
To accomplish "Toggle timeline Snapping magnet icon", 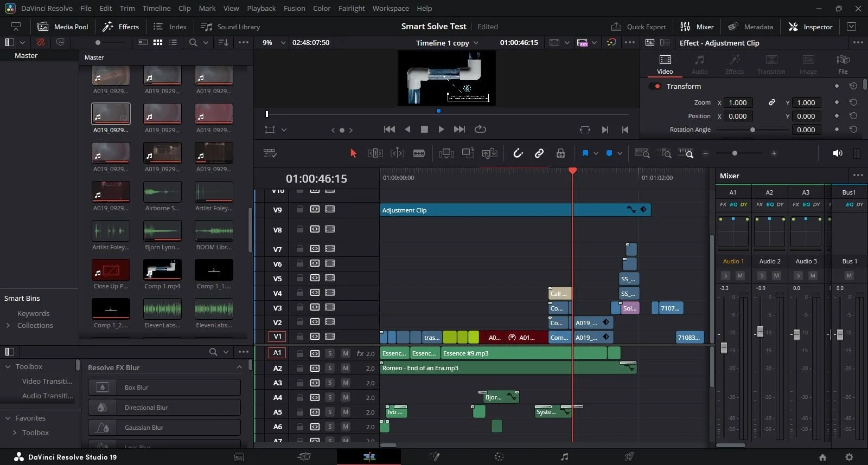I will click(x=518, y=153).
